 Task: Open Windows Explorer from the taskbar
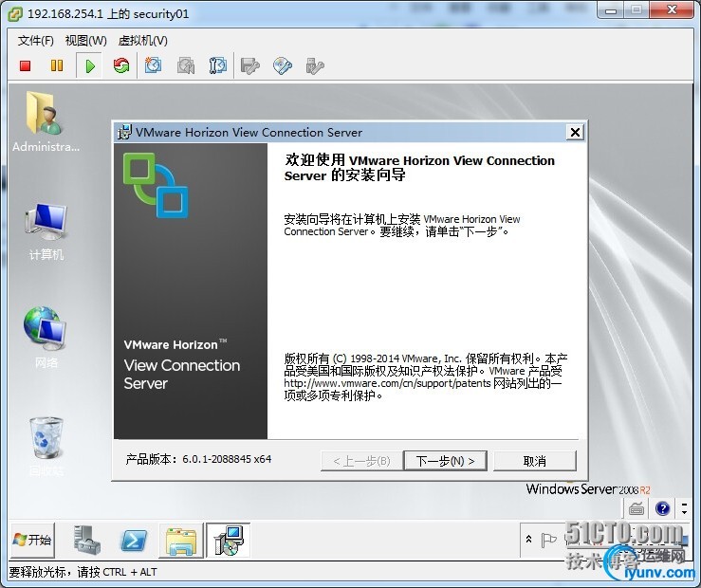pos(181,542)
